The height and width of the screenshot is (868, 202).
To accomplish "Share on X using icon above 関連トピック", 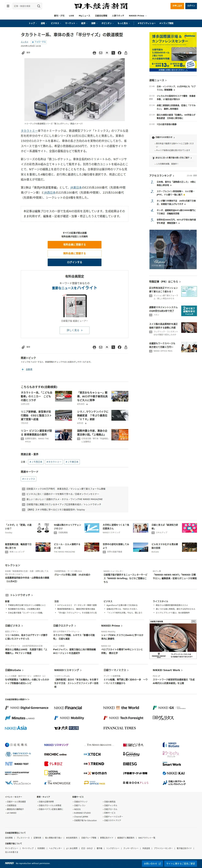I will 113,347.
